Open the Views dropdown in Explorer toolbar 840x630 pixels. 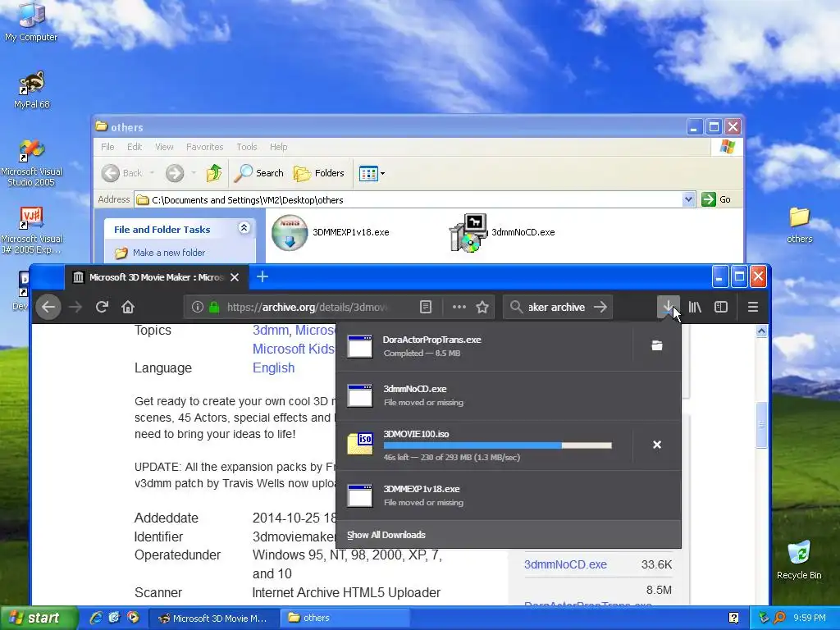tap(372, 173)
